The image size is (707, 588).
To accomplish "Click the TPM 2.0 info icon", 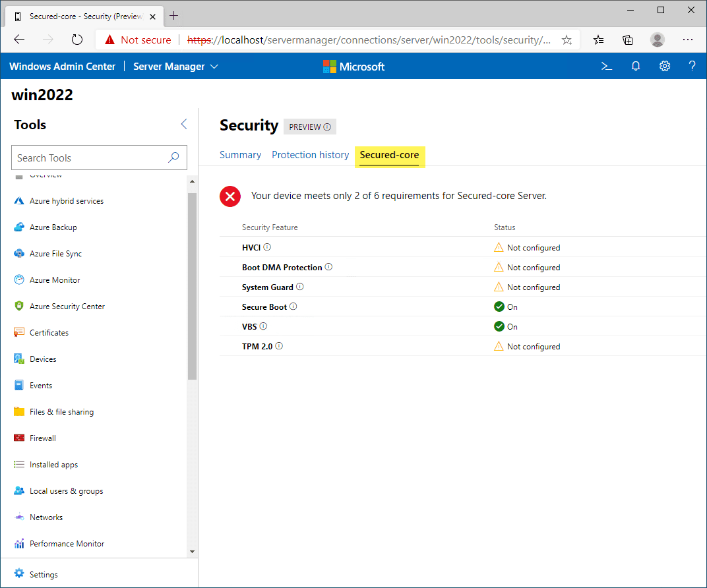I will (x=279, y=346).
